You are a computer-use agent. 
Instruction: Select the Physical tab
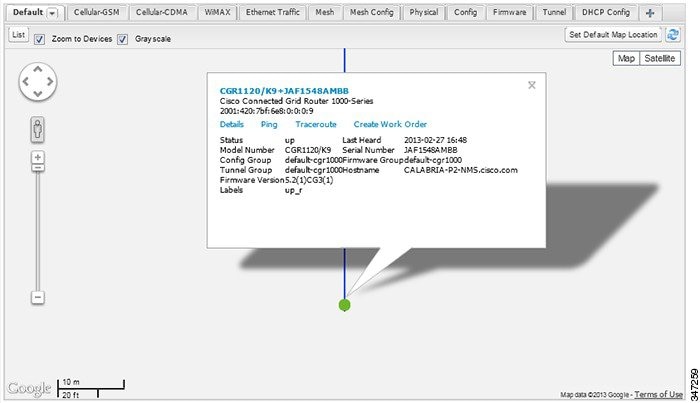tap(424, 12)
